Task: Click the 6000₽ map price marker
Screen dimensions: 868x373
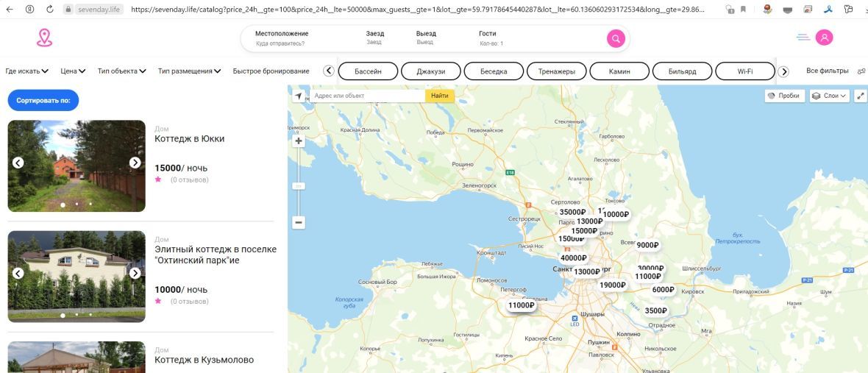Action: click(664, 289)
